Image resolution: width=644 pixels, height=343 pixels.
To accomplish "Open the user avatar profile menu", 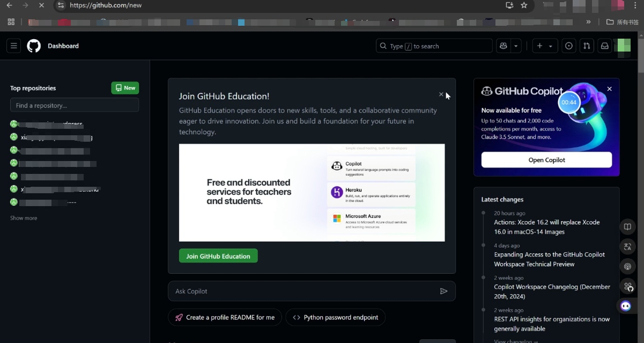I will [x=623, y=46].
